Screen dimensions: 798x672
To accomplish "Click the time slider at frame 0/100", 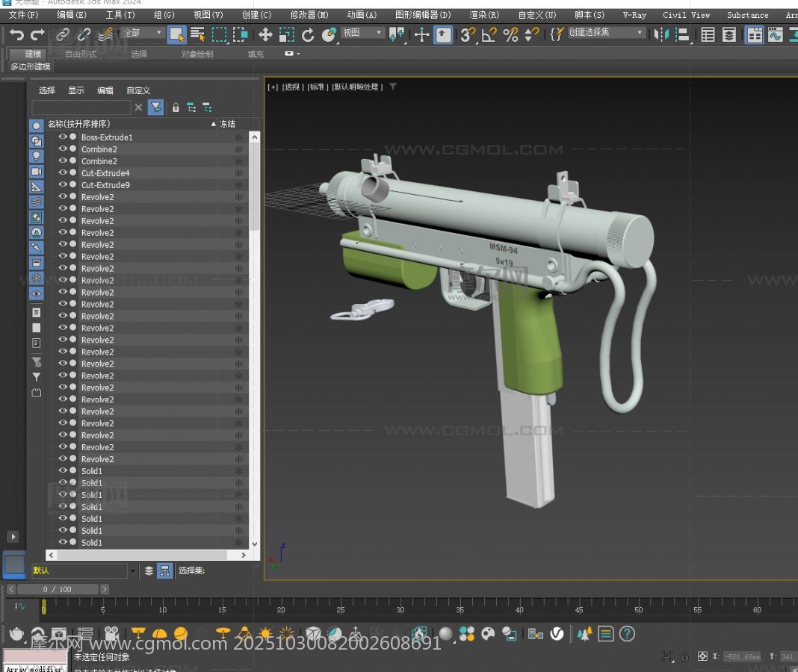I will (x=56, y=589).
